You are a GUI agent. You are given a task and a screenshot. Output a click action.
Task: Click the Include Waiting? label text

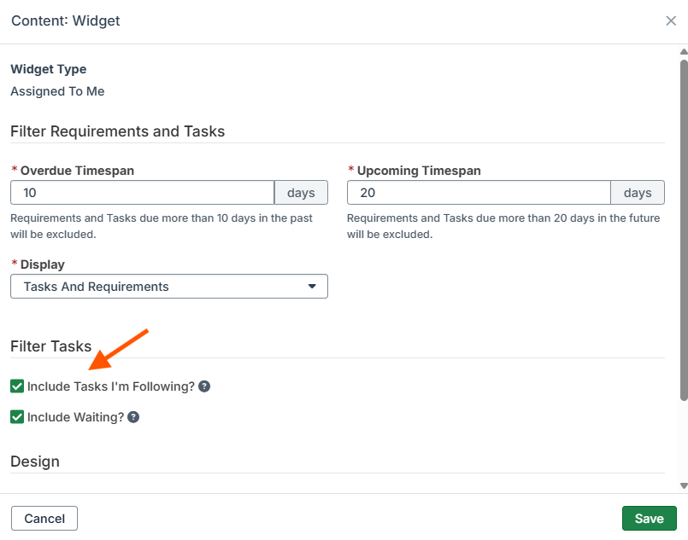75,417
